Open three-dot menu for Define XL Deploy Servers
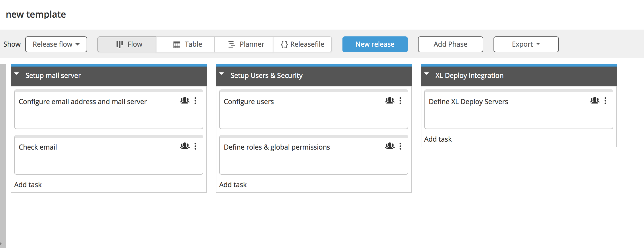Viewport: 644px width, 248px height. click(605, 101)
